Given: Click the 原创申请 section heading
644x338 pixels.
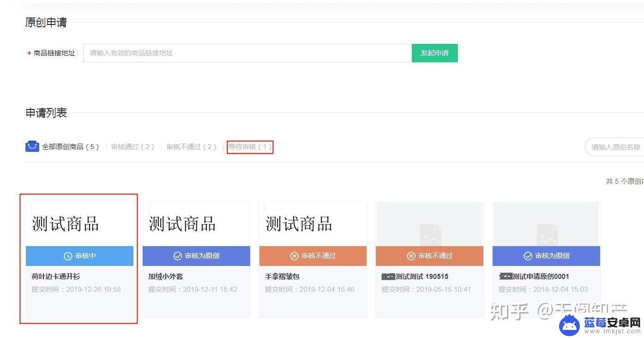Looking at the screenshot, I should (46, 22).
